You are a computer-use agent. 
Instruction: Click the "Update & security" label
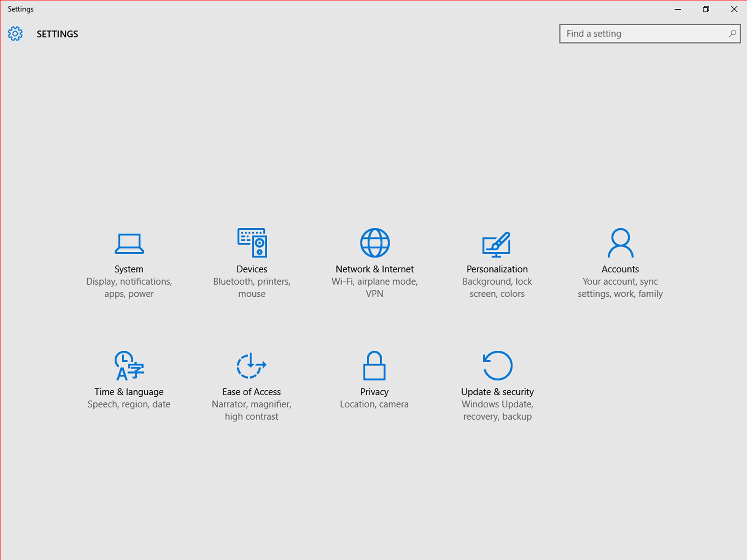pyautogui.click(x=497, y=392)
